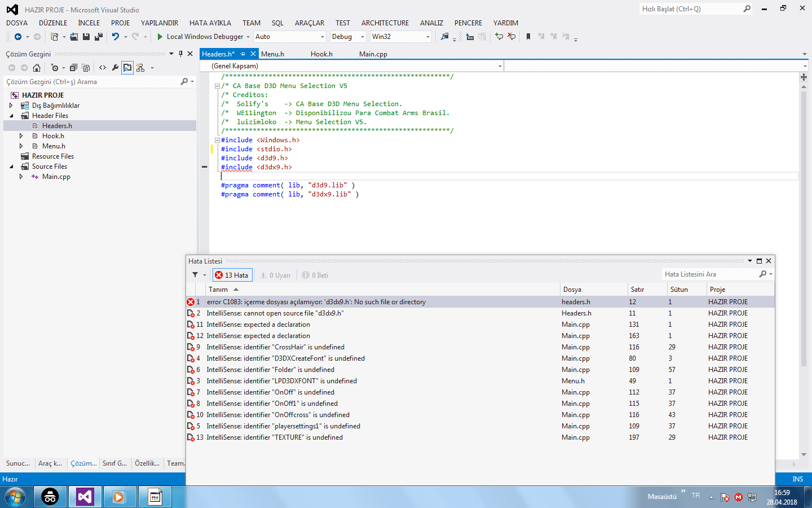Open the Sınıf G... bottom panel tab
Screen dimensions: 812x508
point(114,463)
